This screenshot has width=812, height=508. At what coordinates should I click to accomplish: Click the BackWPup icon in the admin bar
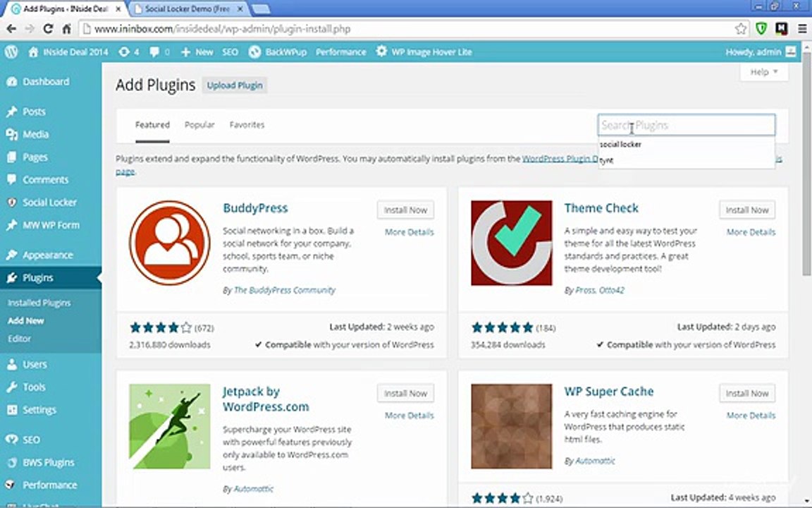tap(254, 52)
